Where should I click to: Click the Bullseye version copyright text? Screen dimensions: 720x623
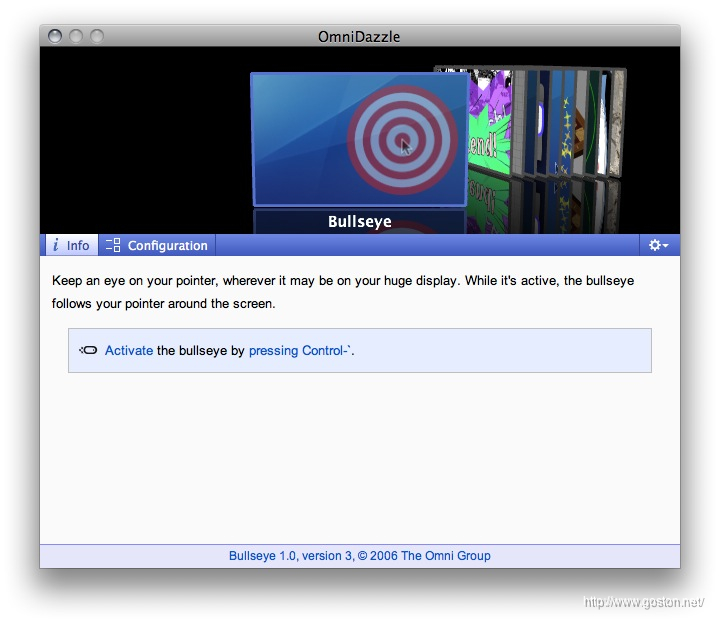click(x=360, y=556)
